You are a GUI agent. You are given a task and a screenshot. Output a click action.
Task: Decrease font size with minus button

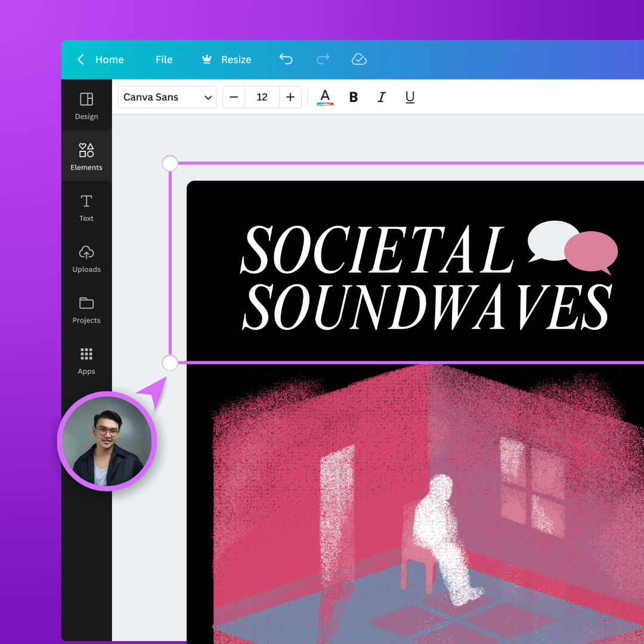234,97
